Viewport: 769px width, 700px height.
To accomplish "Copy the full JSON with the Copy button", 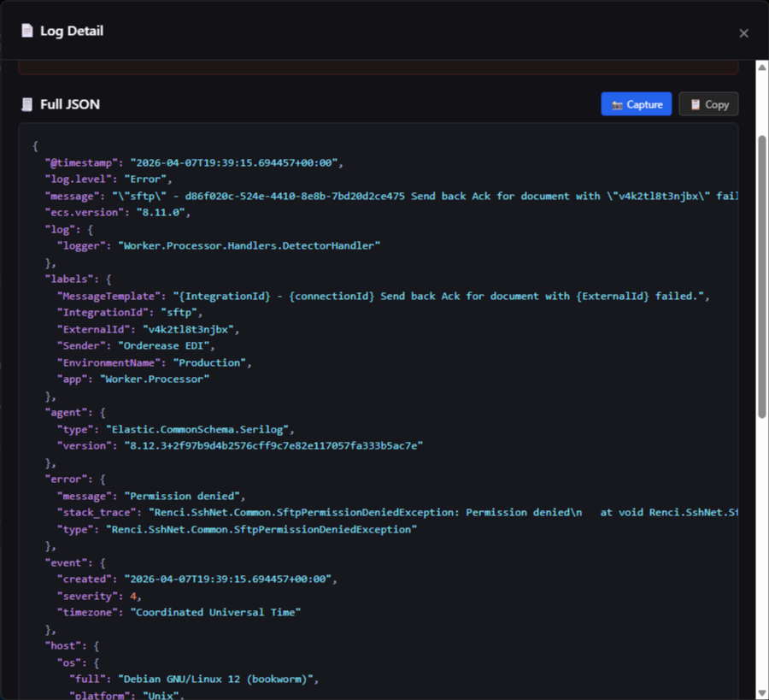I will [708, 104].
